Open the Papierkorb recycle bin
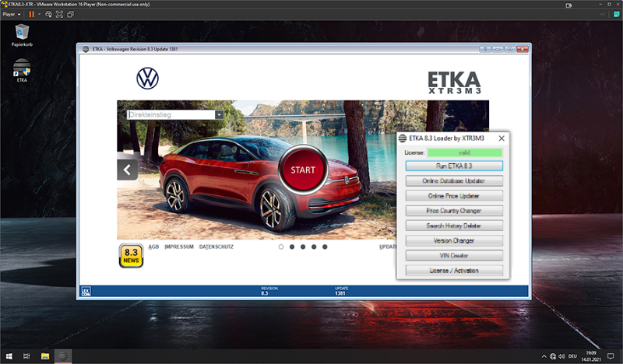This screenshot has height=364, width=623. tap(22, 35)
